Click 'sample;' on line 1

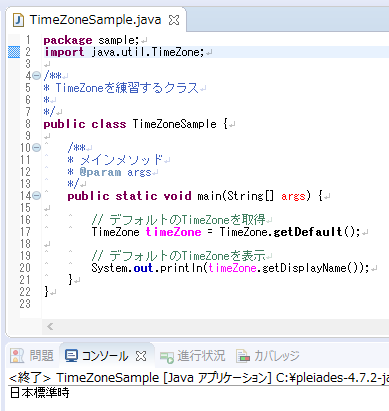119,40
